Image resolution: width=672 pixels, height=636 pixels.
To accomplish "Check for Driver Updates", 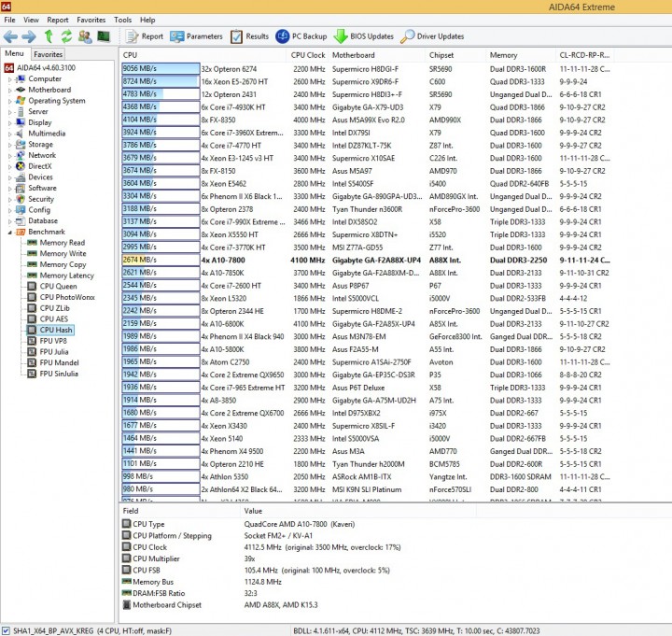I will click(432, 36).
